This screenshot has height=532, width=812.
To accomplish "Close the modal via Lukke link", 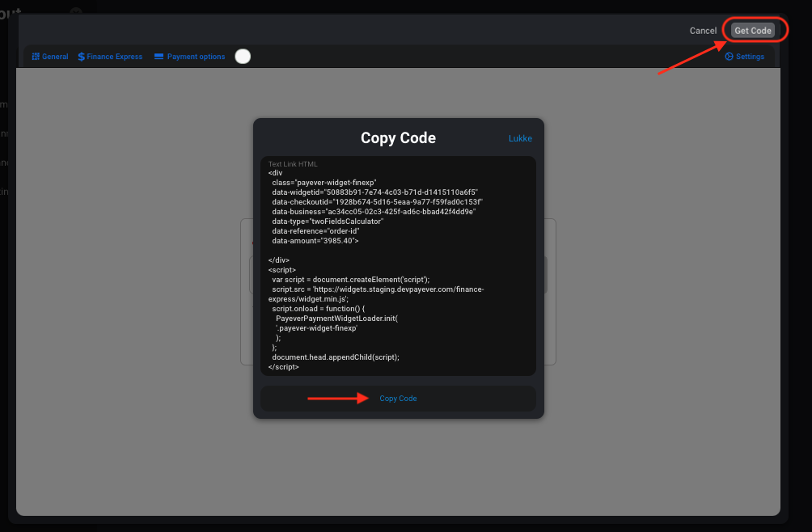I will click(520, 138).
